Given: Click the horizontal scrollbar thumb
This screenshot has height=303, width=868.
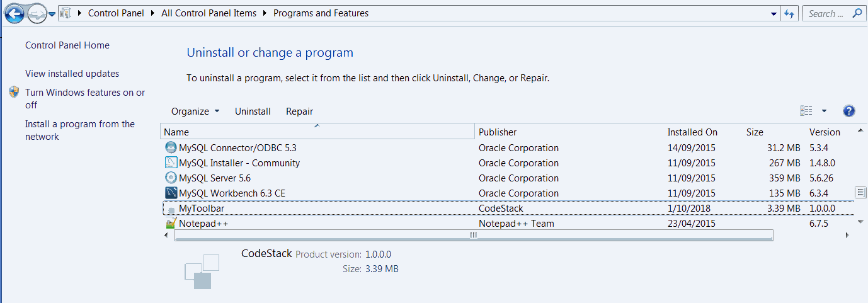Looking at the screenshot, I should pyautogui.click(x=473, y=235).
